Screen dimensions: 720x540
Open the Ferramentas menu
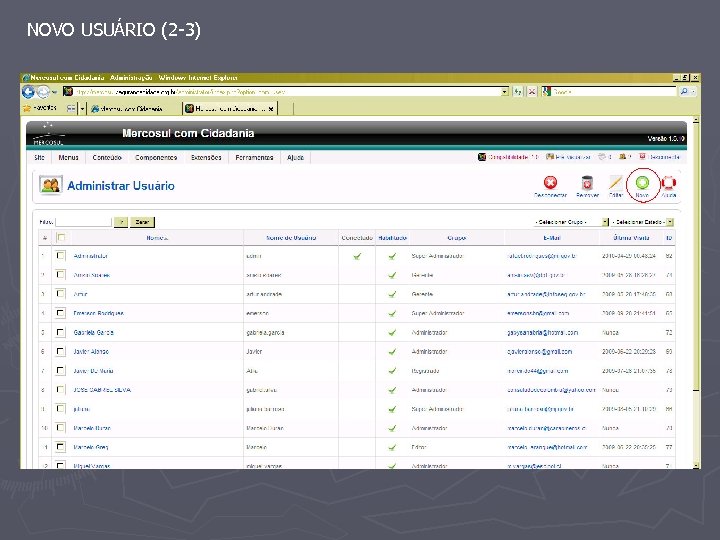tap(254, 158)
